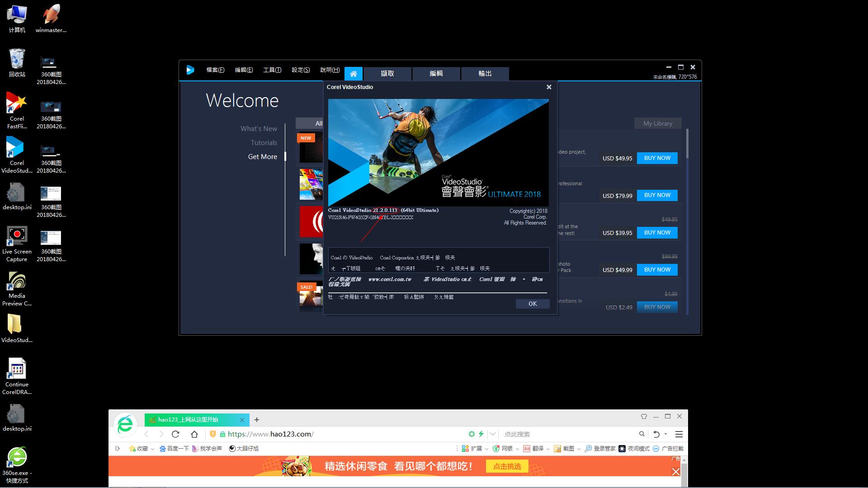Open the winmaster desktop shortcut
Viewport: 868px width, 488px height.
[51, 19]
